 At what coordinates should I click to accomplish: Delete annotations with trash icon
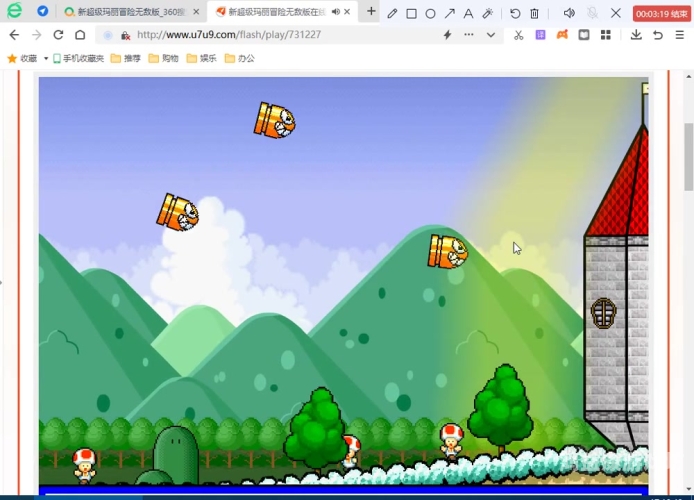(x=535, y=13)
